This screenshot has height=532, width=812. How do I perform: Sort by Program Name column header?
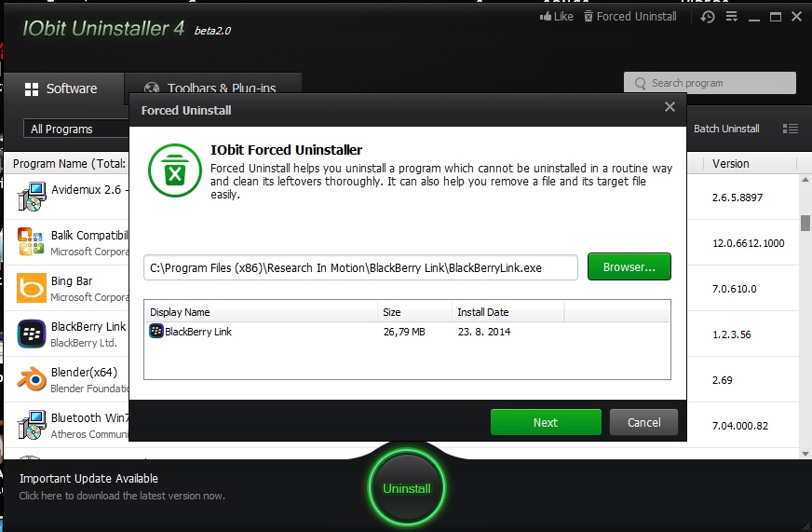click(69, 164)
